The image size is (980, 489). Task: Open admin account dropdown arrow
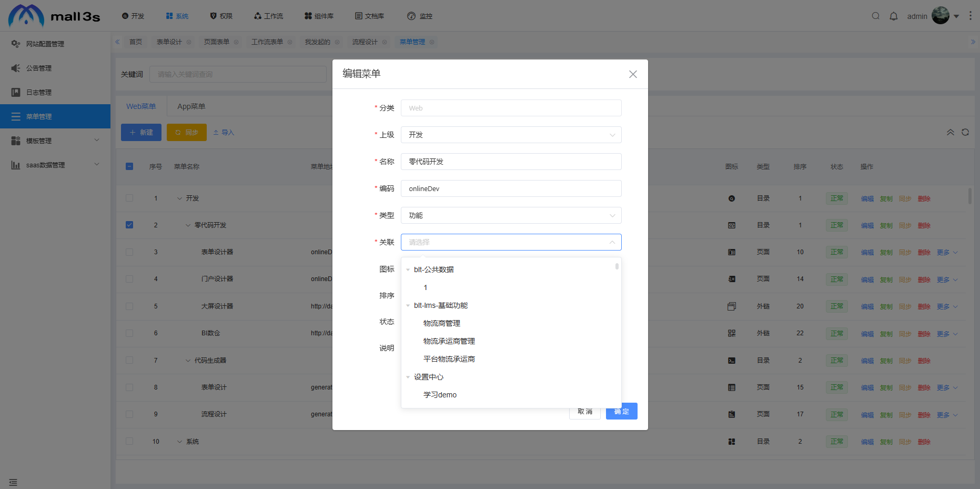956,16
